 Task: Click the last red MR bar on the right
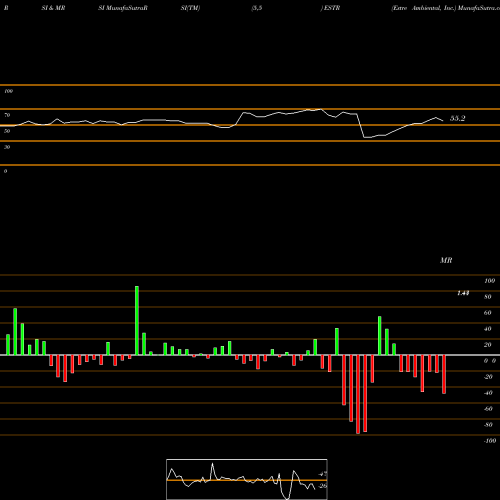(444, 374)
